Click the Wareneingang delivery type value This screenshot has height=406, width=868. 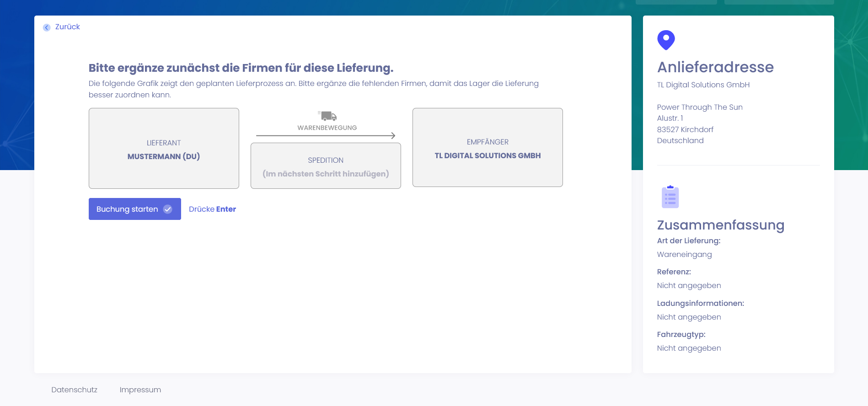684,254
